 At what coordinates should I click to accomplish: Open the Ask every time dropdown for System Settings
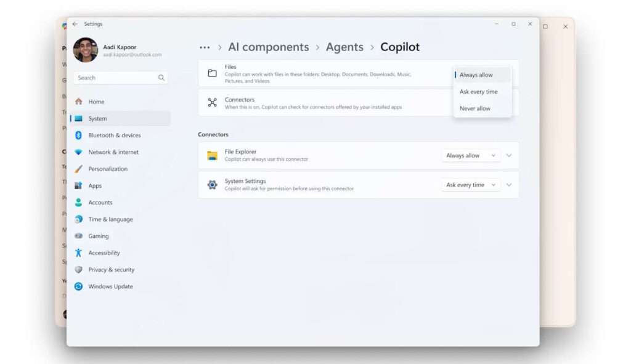tap(470, 185)
